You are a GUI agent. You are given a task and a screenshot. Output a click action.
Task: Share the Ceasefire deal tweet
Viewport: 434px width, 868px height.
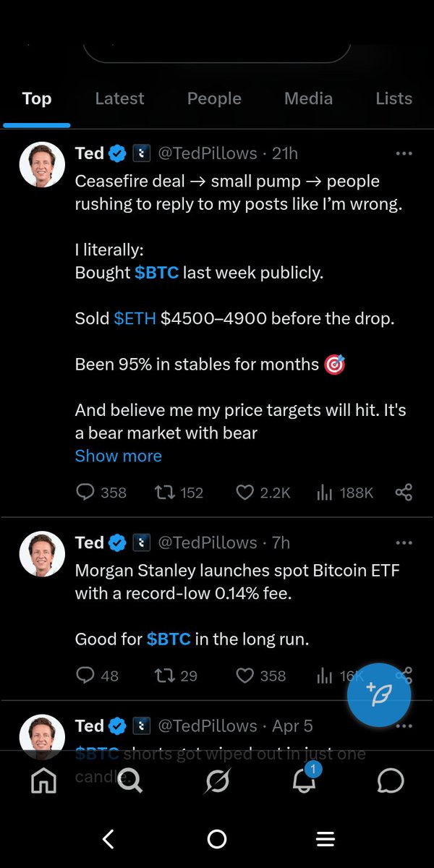[x=404, y=493]
